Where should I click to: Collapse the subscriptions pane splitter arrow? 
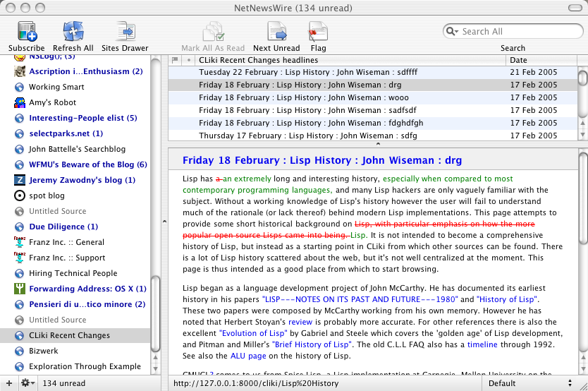[x=164, y=222]
